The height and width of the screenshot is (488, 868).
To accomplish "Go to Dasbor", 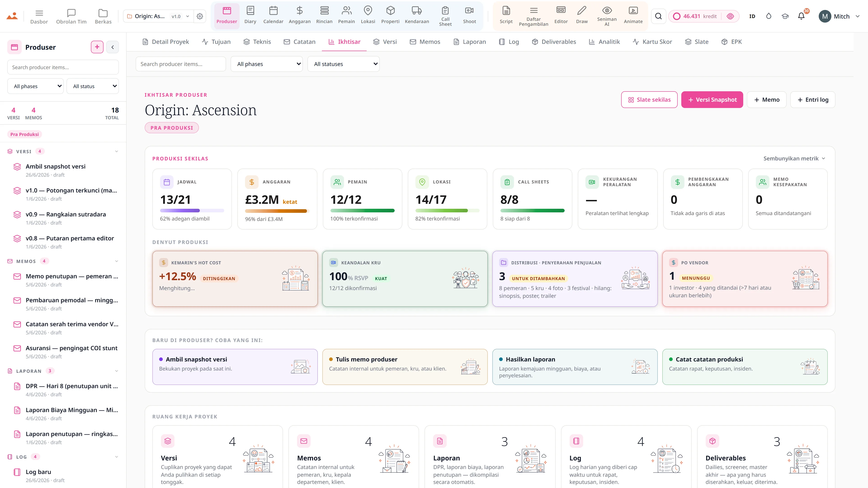I will coord(39,16).
